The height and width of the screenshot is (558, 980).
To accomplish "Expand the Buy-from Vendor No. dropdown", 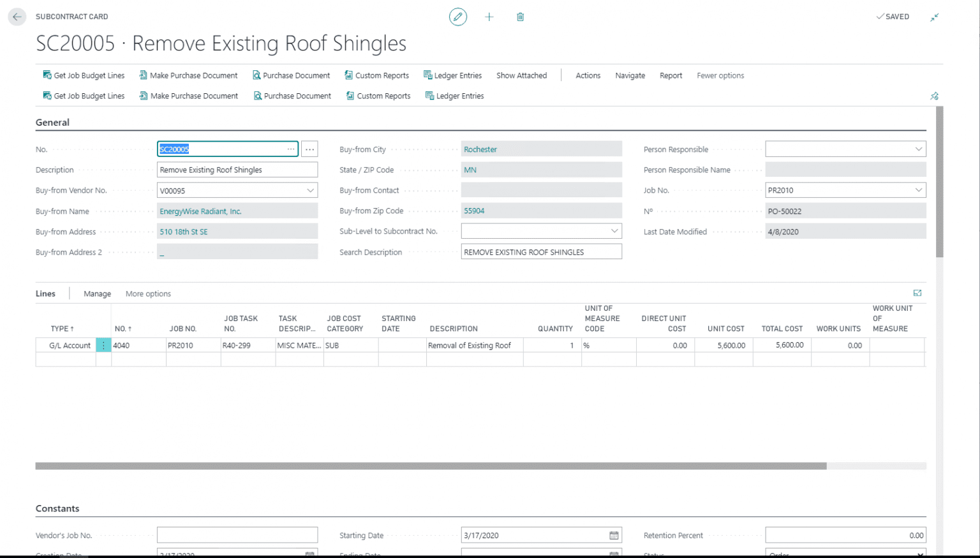I will point(310,190).
